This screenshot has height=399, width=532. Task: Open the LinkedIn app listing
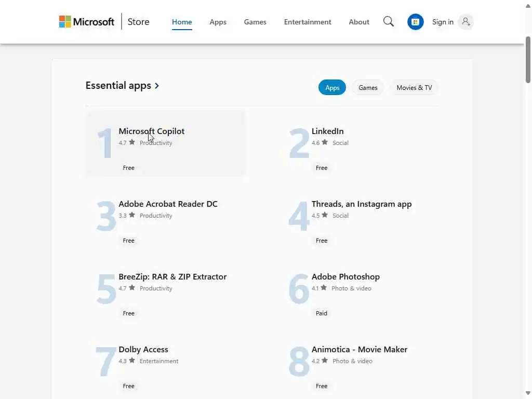coord(327,131)
